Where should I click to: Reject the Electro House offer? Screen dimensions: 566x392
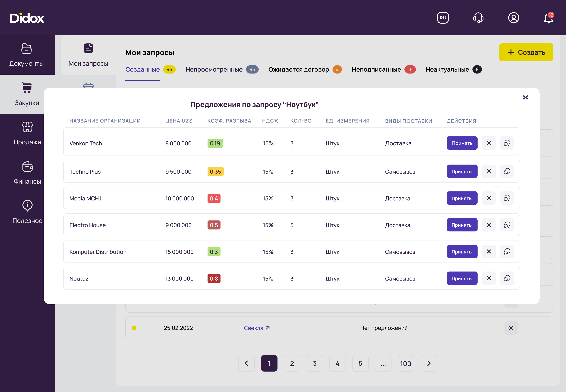pos(489,225)
